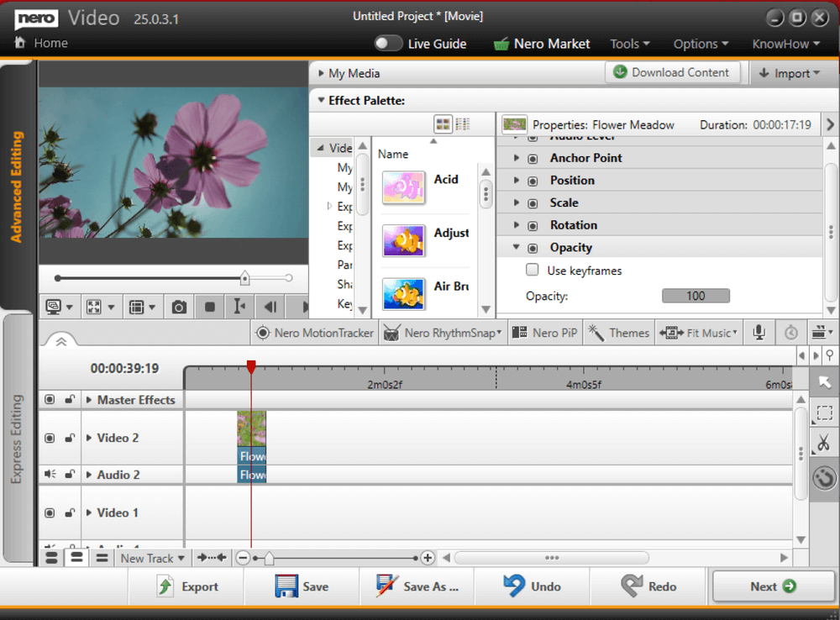Click the Next button
Screen dimensions: 840x620
pyautogui.click(x=773, y=586)
